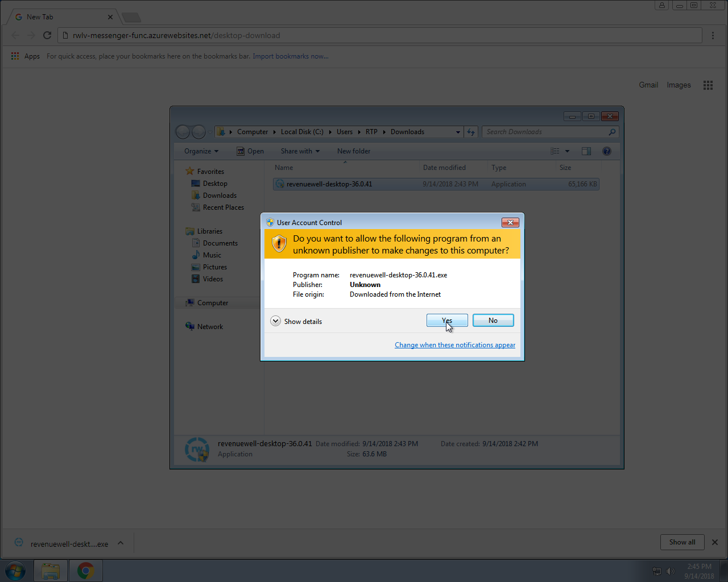Image resolution: width=728 pixels, height=582 pixels.
Task: Click the Chrome forward arrow
Action: click(x=31, y=35)
